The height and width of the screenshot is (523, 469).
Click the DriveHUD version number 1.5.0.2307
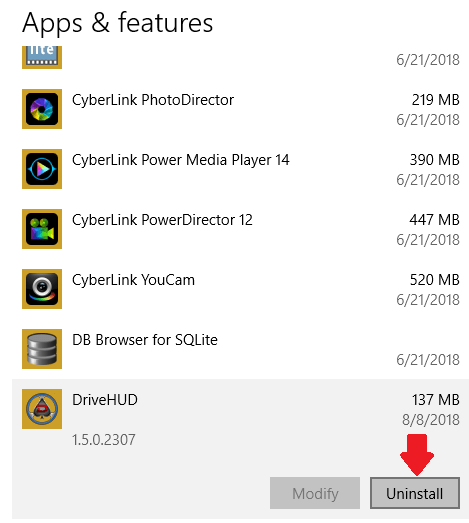104,440
